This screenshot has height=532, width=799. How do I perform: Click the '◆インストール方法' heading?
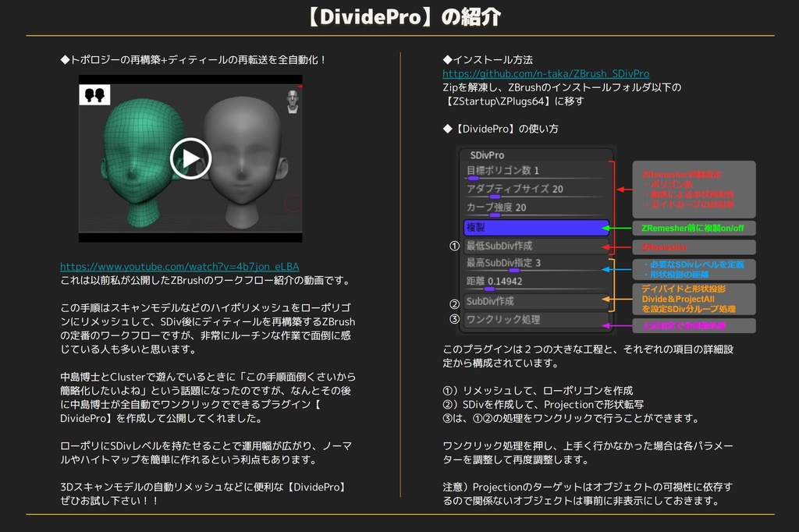[488, 59]
